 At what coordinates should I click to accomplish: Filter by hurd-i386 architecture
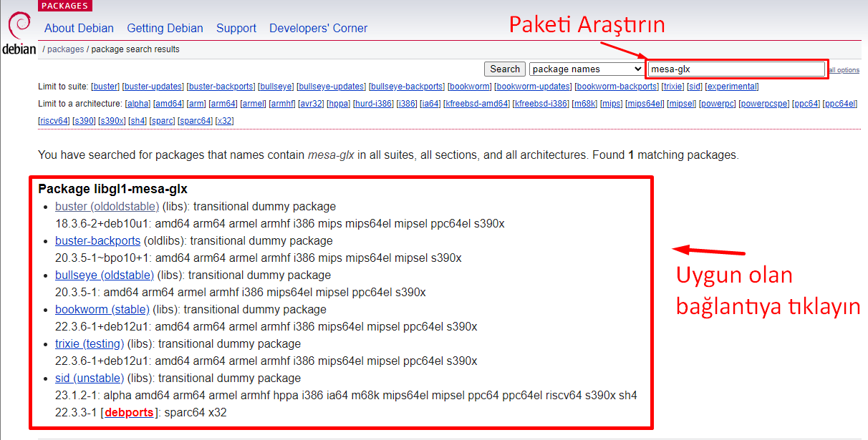pyautogui.click(x=374, y=104)
